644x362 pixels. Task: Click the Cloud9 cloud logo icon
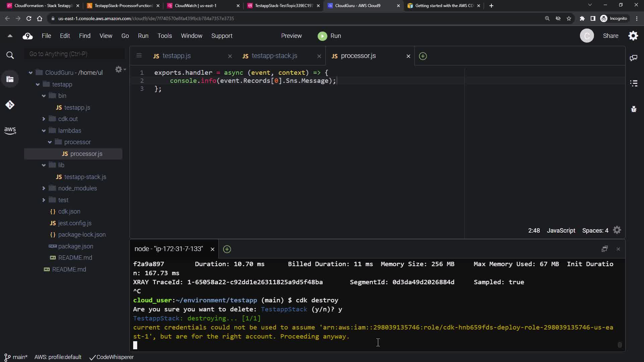point(28,36)
